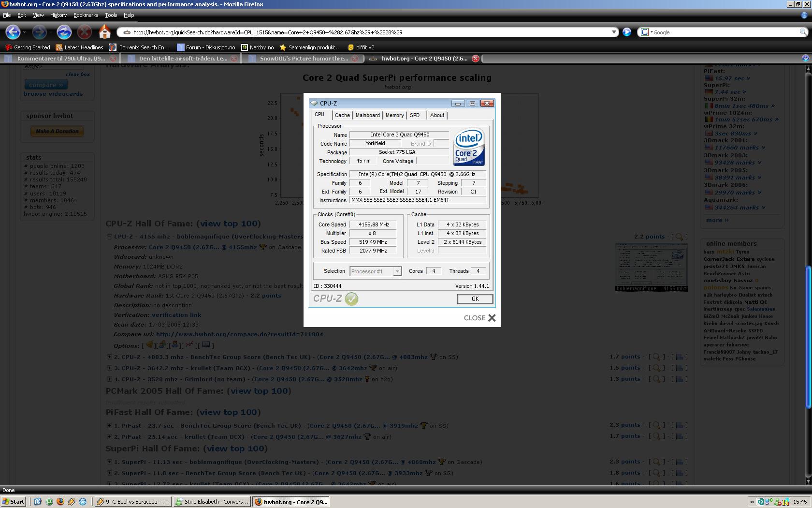
Task: Expand the PiFast 23.7 sec entry
Action: 109,425
